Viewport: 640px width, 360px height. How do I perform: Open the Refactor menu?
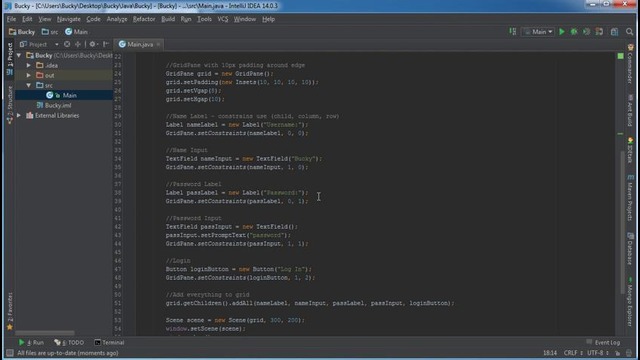click(144, 19)
